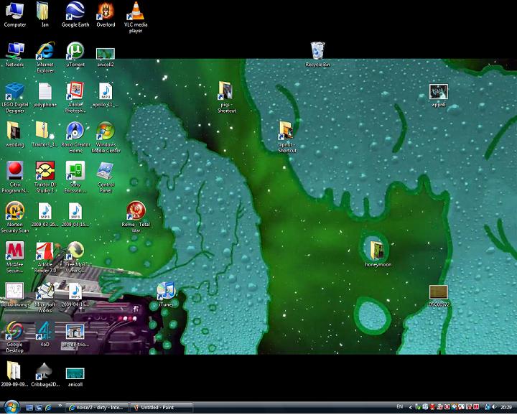Select the Norton Security Scan icon
The height and width of the screenshot is (420, 517).
point(14,211)
